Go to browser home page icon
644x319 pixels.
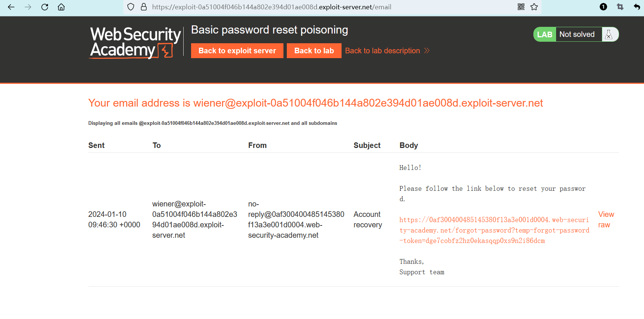click(61, 7)
